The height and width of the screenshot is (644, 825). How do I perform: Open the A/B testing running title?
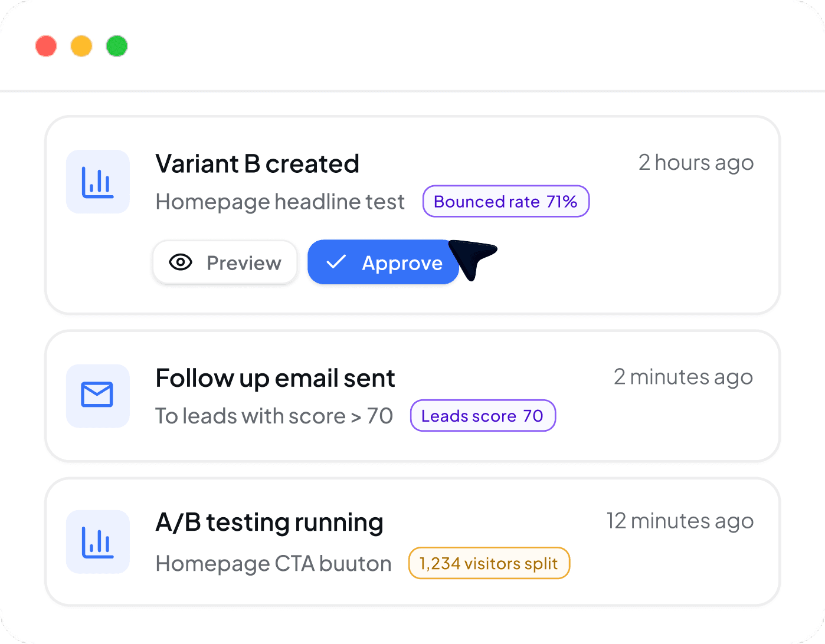270,523
